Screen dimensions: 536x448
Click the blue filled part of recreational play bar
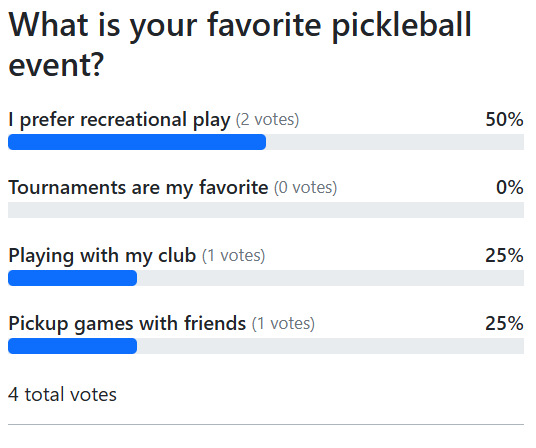pyautogui.click(x=137, y=142)
